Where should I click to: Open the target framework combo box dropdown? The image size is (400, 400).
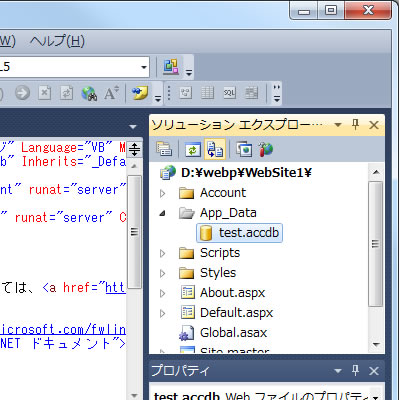pos(144,67)
